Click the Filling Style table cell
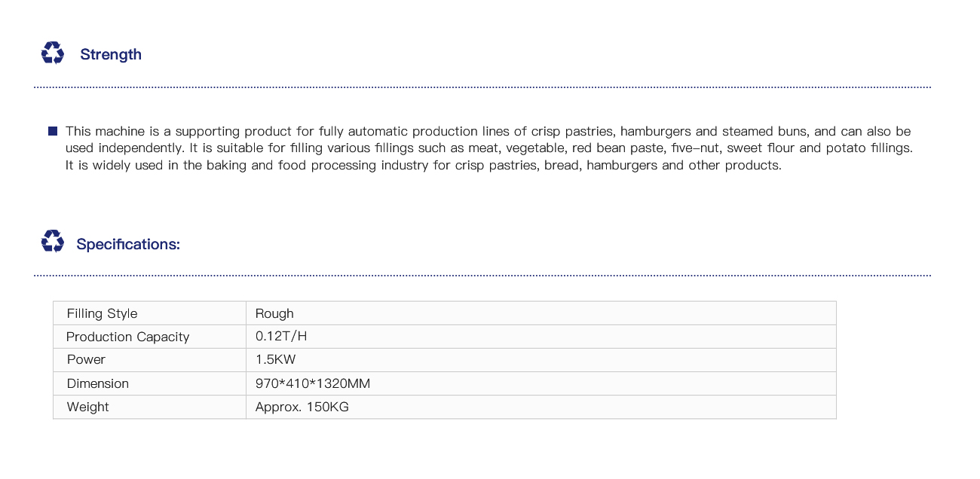The height and width of the screenshot is (479, 980). (149, 313)
